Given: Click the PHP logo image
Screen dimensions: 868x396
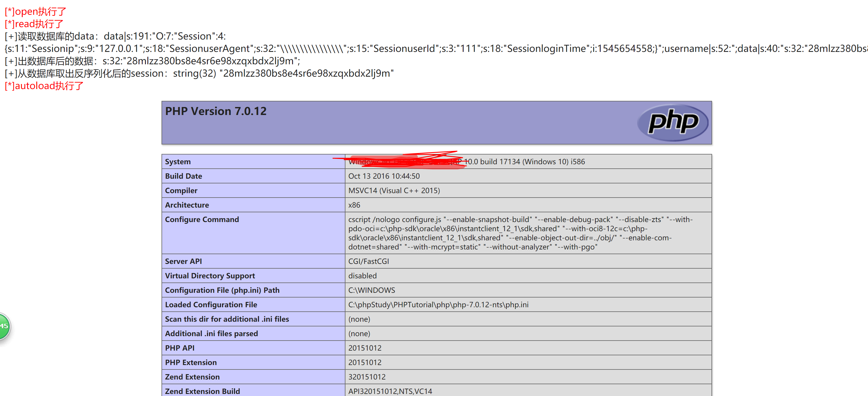Looking at the screenshot, I should (673, 122).
